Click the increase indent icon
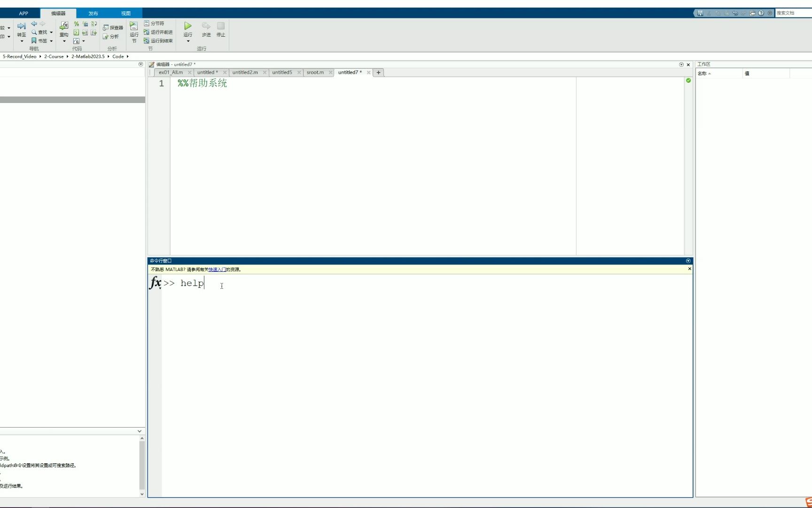This screenshot has height=508, width=812. click(x=85, y=32)
